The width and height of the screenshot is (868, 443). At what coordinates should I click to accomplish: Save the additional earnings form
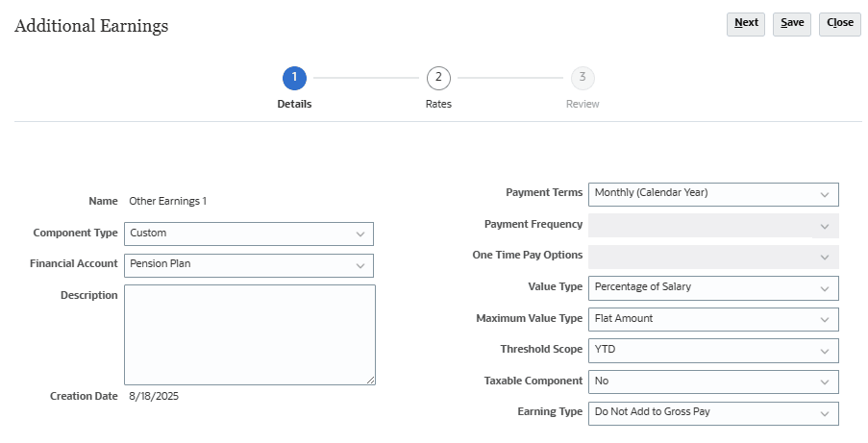click(792, 24)
